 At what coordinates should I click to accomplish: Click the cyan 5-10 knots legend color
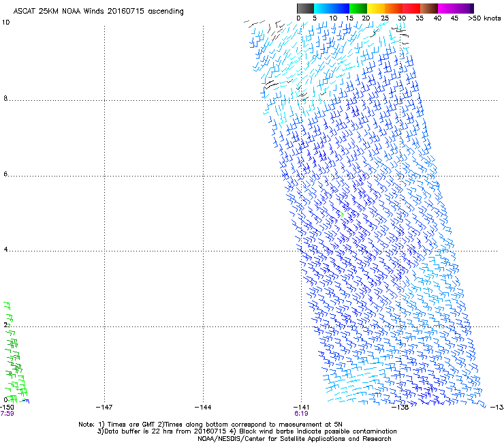point(322,8)
